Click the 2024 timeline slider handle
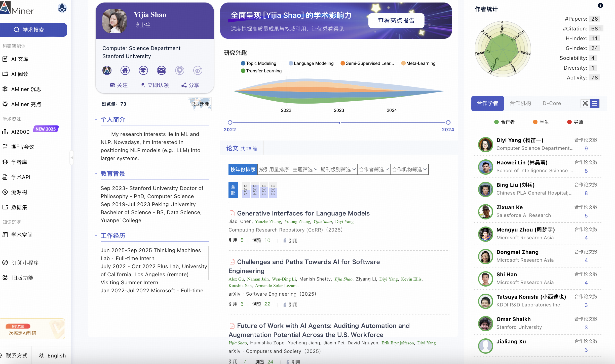The width and height of the screenshot is (615, 364). click(x=448, y=122)
